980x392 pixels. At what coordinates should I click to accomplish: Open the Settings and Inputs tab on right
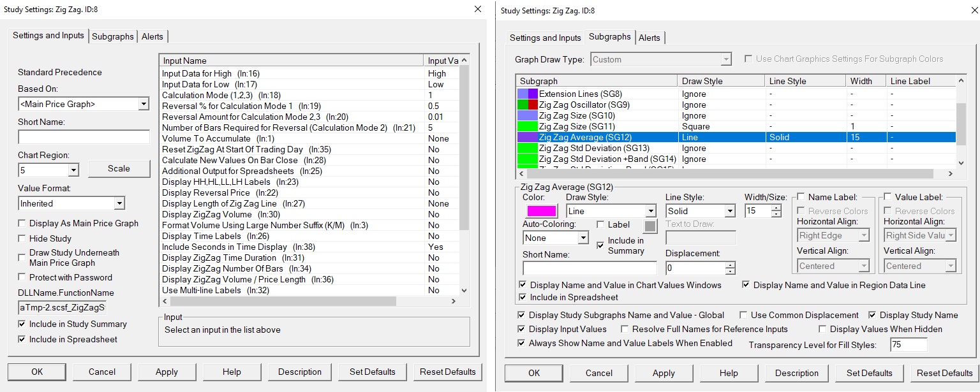coord(545,38)
